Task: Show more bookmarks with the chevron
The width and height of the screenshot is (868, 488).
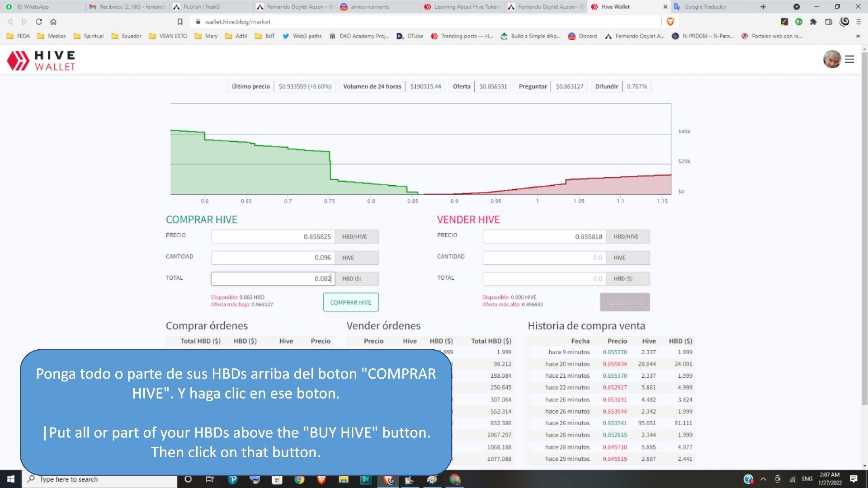Action: pos(858,36)
